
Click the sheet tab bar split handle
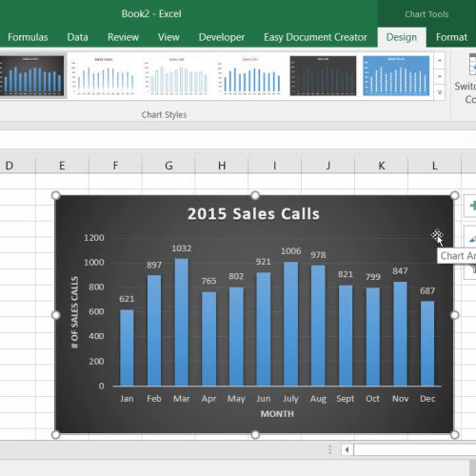tap(330, 449)
